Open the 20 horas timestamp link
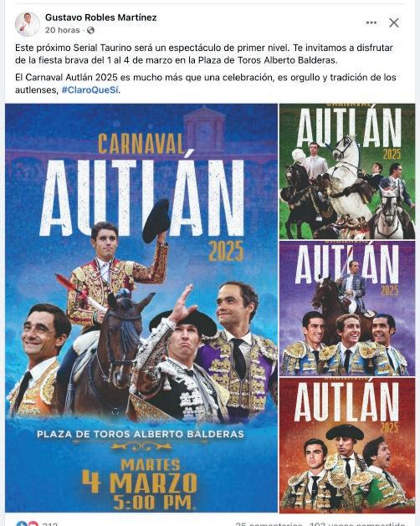420x526 pixels. (63, 30)
